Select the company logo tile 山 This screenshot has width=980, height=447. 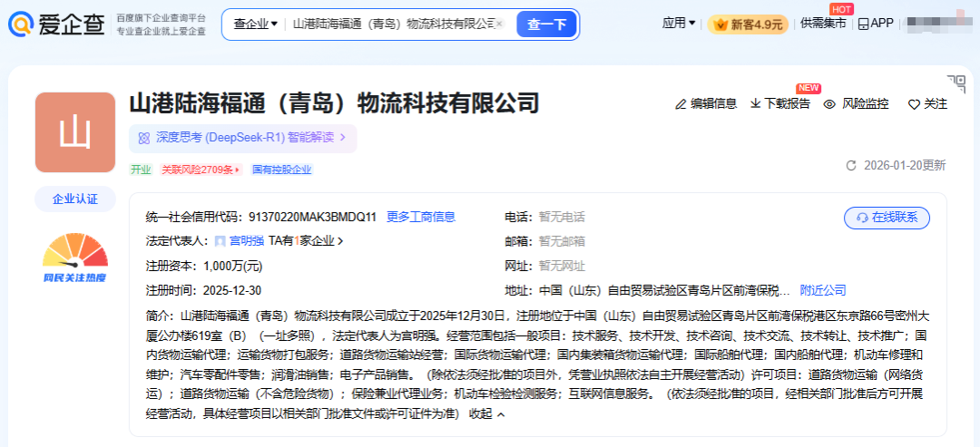pyautogui.click(x=75, y=132)
